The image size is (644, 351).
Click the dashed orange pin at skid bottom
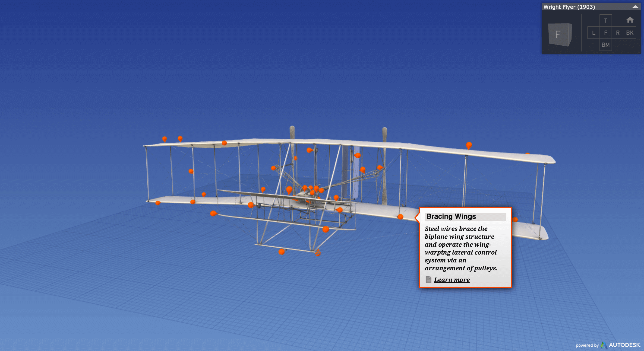click(318, 252)
